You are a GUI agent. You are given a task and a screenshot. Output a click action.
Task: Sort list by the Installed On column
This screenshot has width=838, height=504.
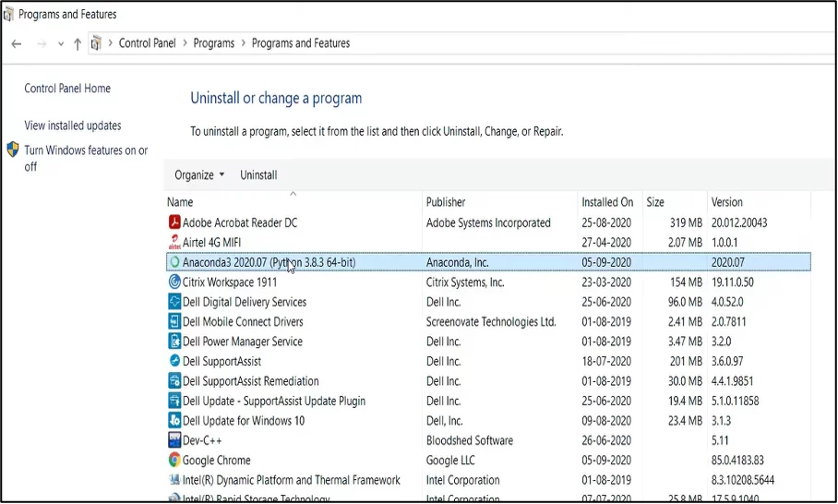coord(607,202)
